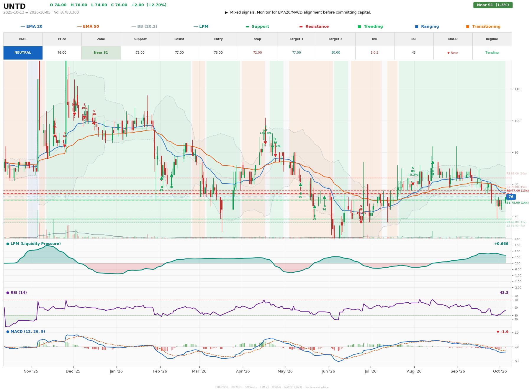532x392 pixels.
Task: Click the Jun '26 axis label
Action: [x=328, y=371]
